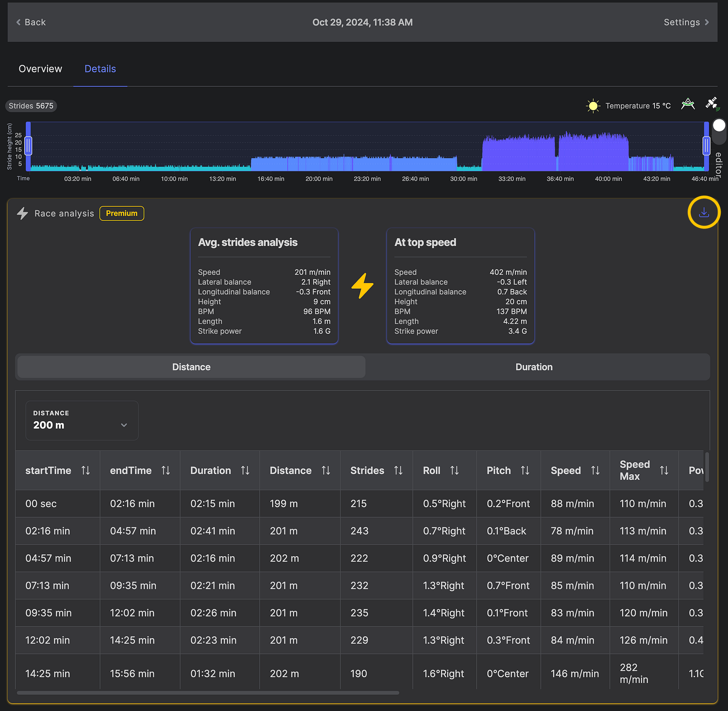The width and height of the screenshot is (728, 711).
Task: Click the date Oct 29, 2024, 11:38 AM
Action: [x=363, y=22]
